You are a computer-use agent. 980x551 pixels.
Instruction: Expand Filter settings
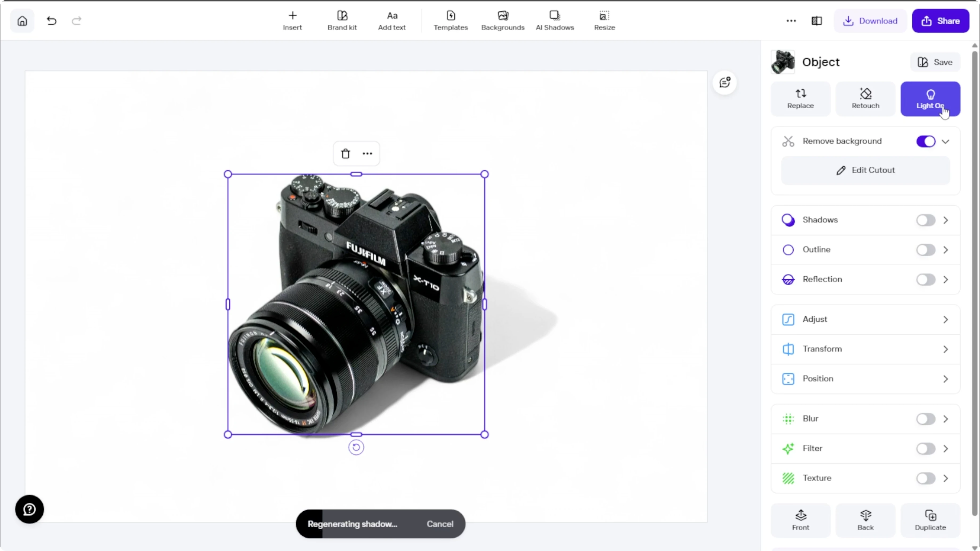pos(946,448)
